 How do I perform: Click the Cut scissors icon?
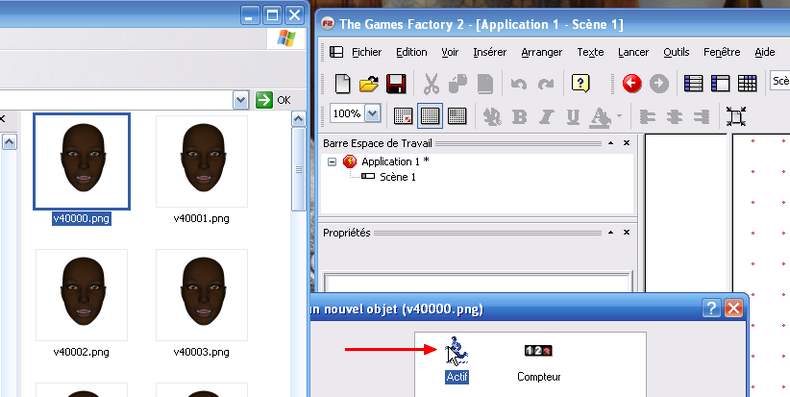click(431, 84)
